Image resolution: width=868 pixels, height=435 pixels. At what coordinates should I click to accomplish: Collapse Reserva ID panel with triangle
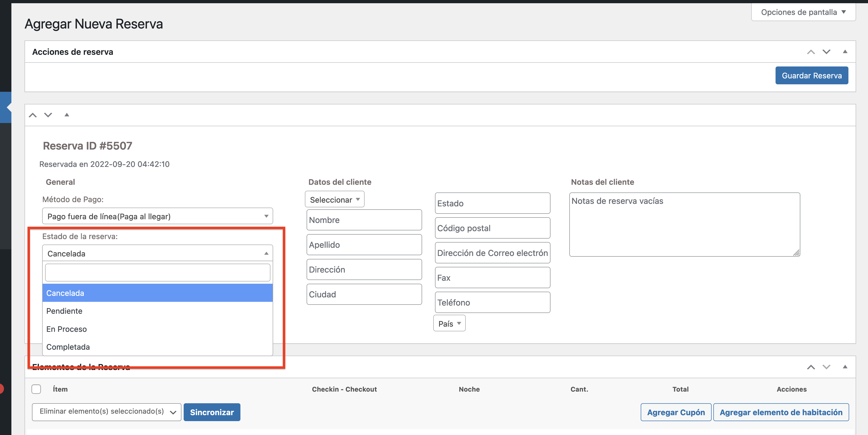click(x=67, y=115)
